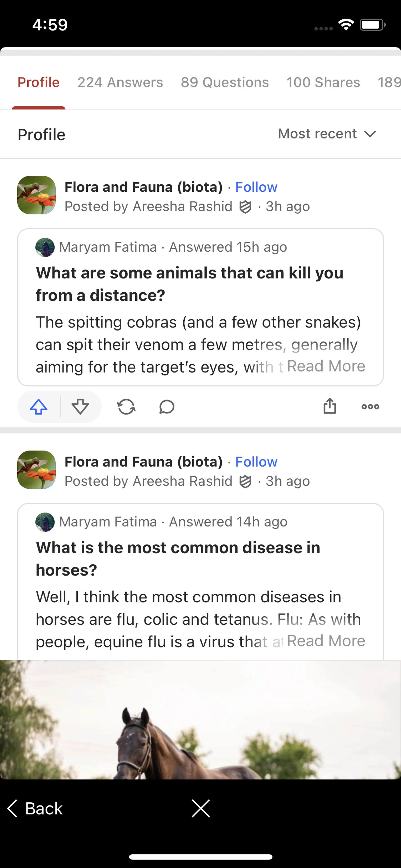Downvote the spitting cobras answer
This screenshot has width=401, height=868.
[x=80, y=407]
